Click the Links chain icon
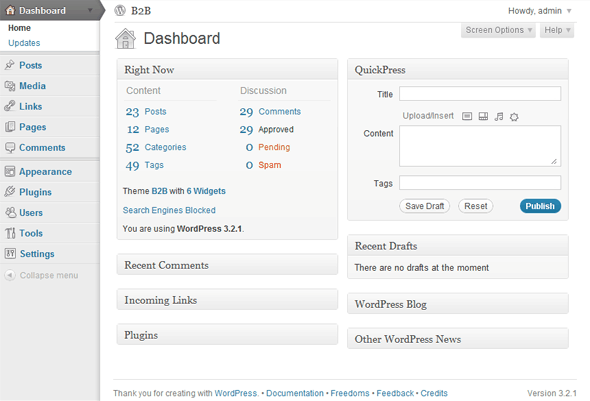The width and height of the screenshot is (590, 401). pos(10,106)
